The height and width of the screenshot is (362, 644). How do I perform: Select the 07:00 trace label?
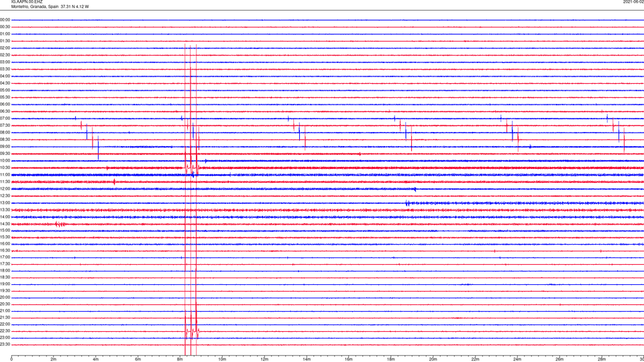click(x=5, y=118)
